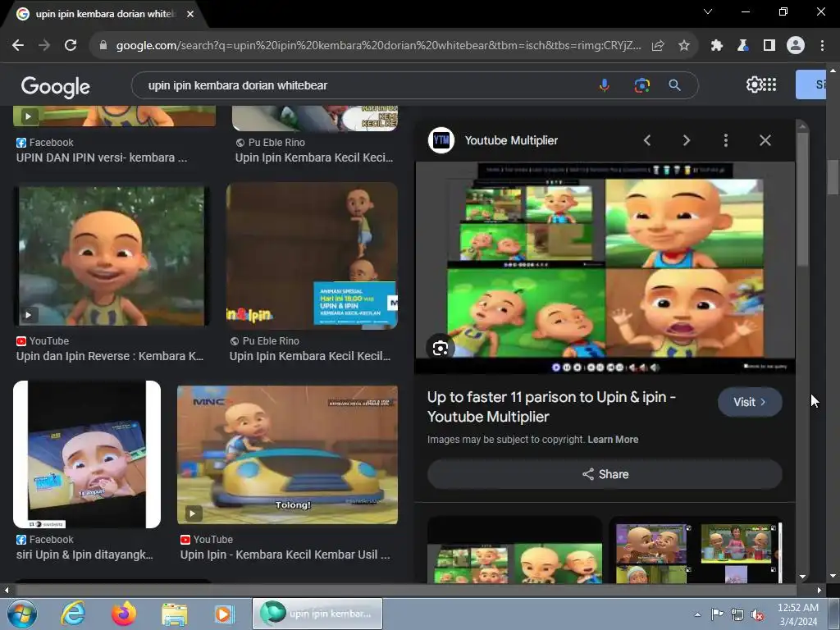Search inside preview image with Lens

coord(441,348)
